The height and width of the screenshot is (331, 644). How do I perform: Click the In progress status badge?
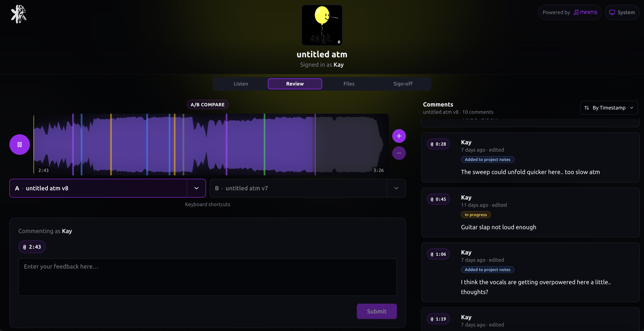pos(476,215)
